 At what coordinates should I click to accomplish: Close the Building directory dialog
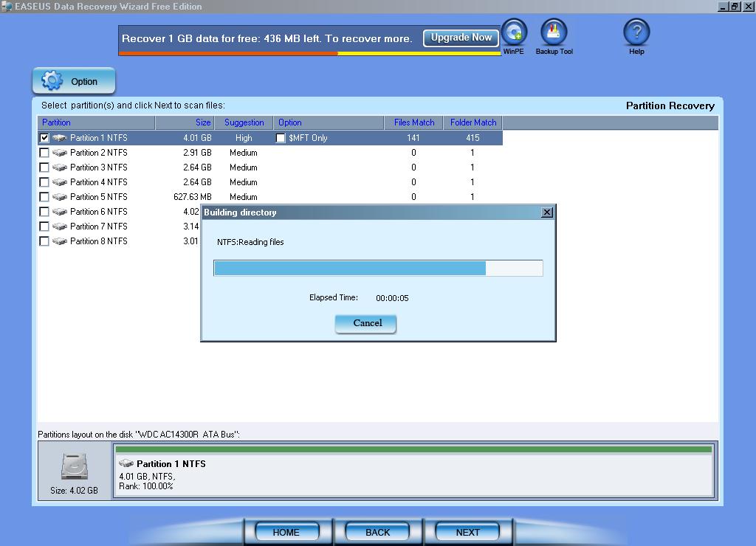(547, 212)
